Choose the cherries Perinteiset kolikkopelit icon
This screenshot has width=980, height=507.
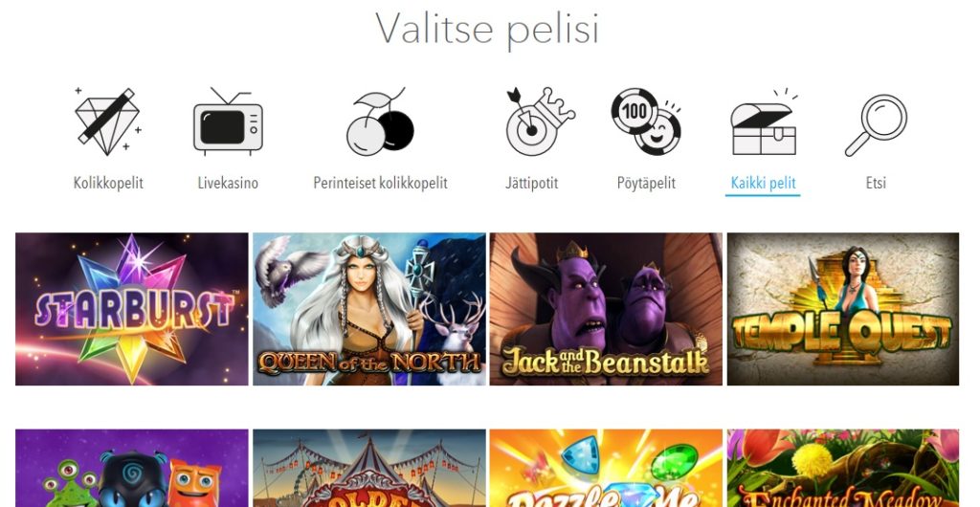click(x=380, y=121)
